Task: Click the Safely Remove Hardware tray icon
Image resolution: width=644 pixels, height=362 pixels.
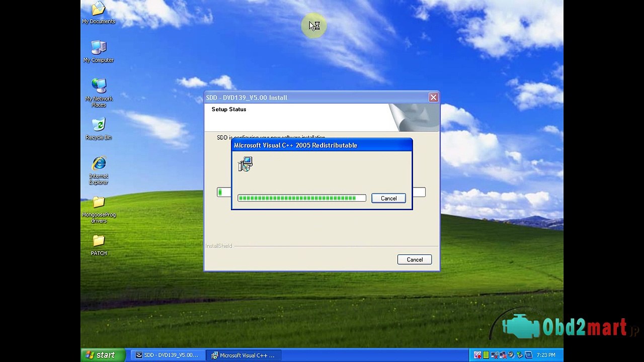Action: tap(520, 355)
